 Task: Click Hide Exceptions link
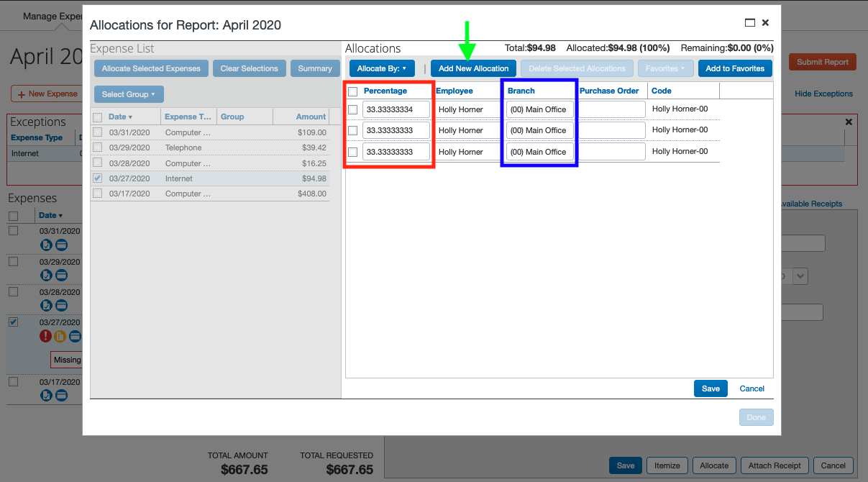(823, 94)
